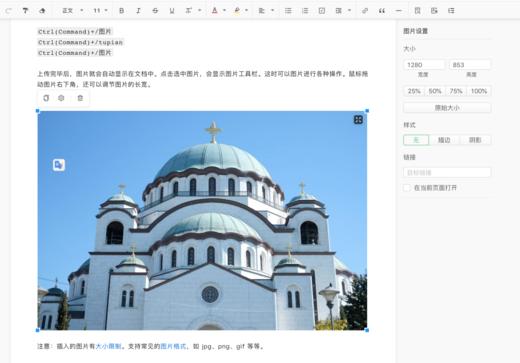Click the text alignment icon
This screenshot has height=363, width=520.
click(x=262, y=11)
